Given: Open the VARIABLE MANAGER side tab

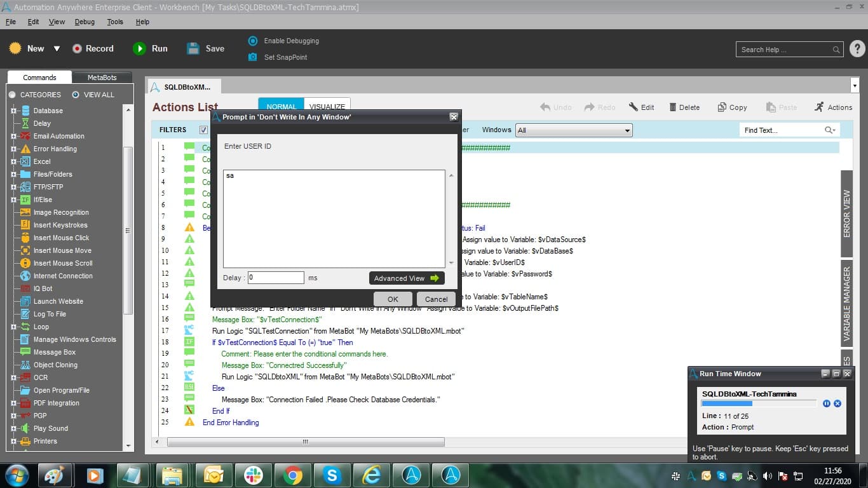Looking at the screenshot, I should [846, 304].
